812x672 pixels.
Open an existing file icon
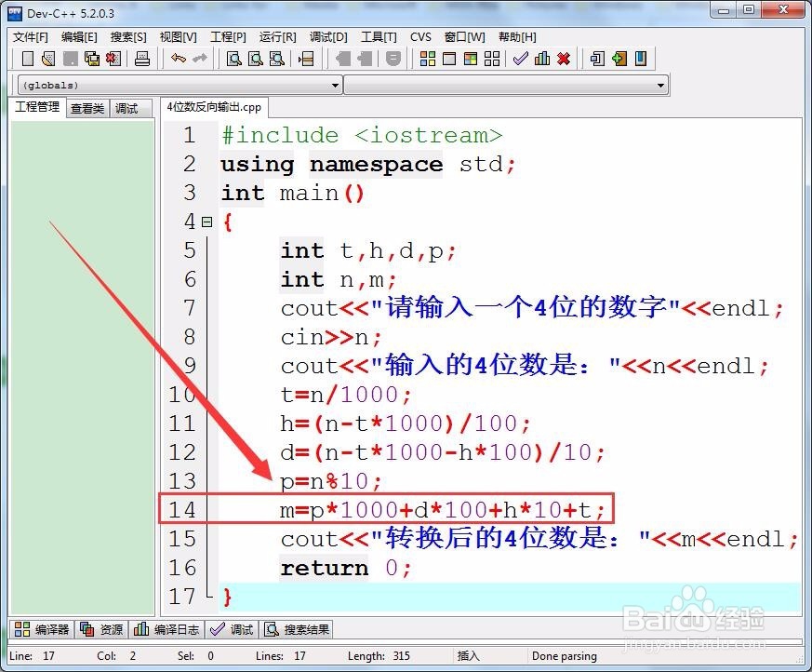(x=48, y=59)
